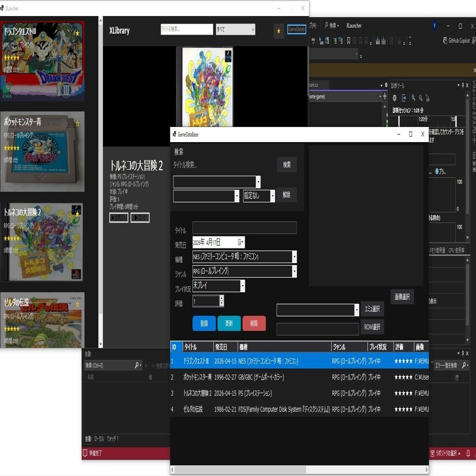Click the red 削除 button
This screenshot has height=476, width=476.
pyautogui.click(x=254, y=323)
